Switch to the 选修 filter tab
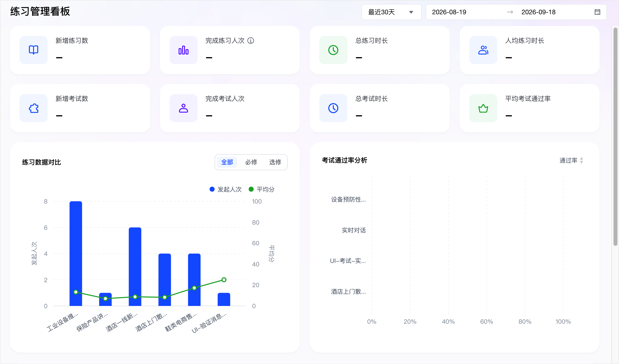The image size is (619, 364). tap(275, 162)
